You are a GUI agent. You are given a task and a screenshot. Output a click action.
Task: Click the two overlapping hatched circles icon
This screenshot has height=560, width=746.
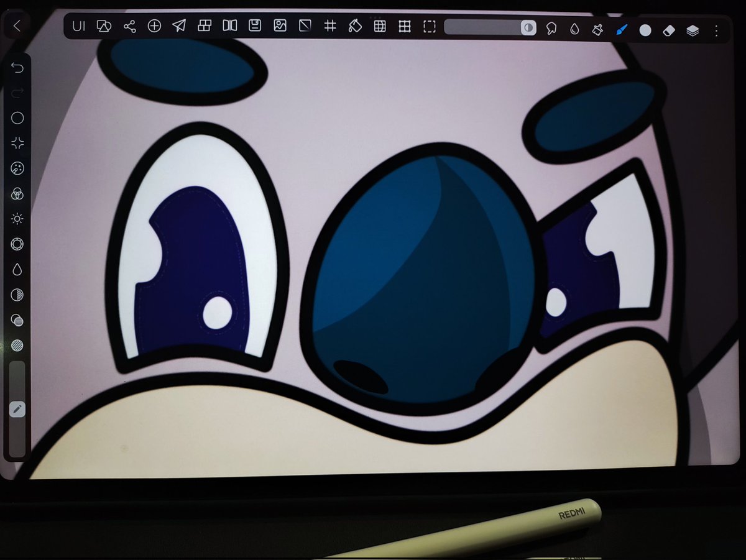coord(17,320)
